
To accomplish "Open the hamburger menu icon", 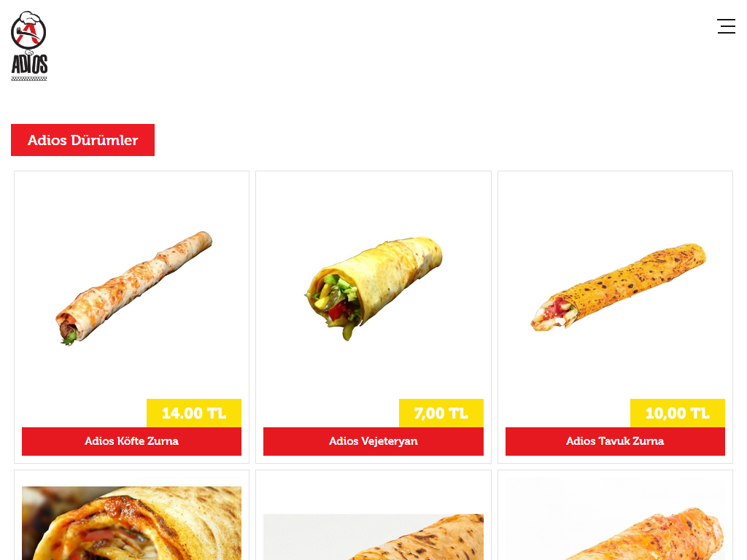I will tap(726, 26).
